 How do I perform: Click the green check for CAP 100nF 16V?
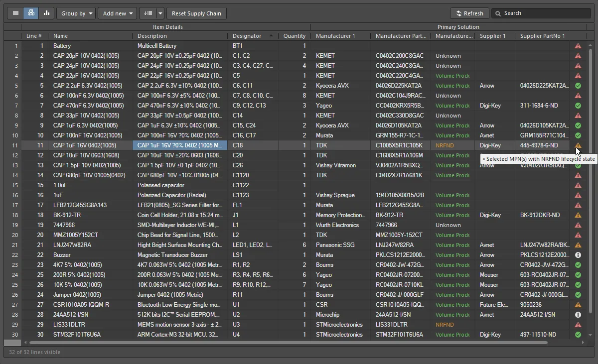point(578,135)
